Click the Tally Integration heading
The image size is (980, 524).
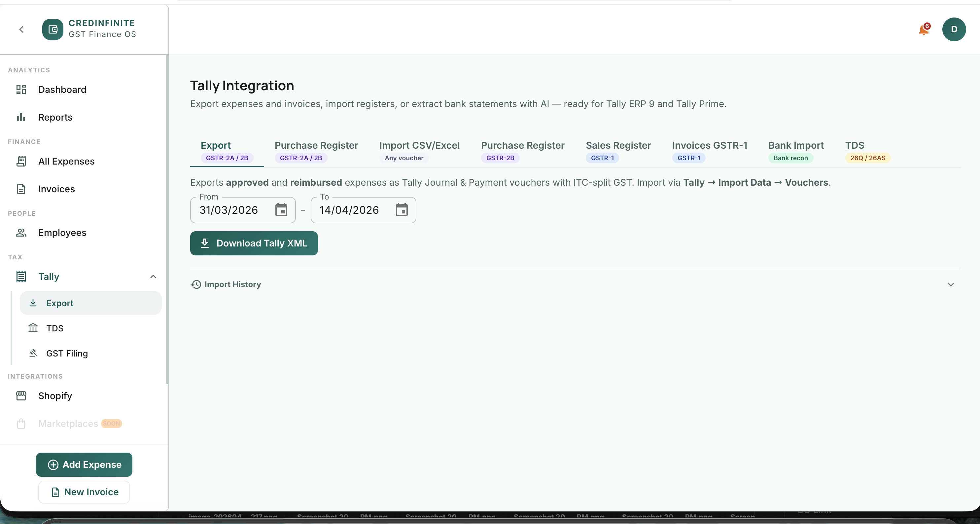(242, 86)
